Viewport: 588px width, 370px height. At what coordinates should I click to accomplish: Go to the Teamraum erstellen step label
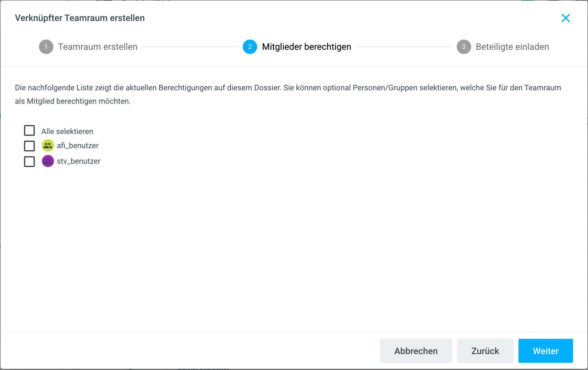[x=98, y=47]
